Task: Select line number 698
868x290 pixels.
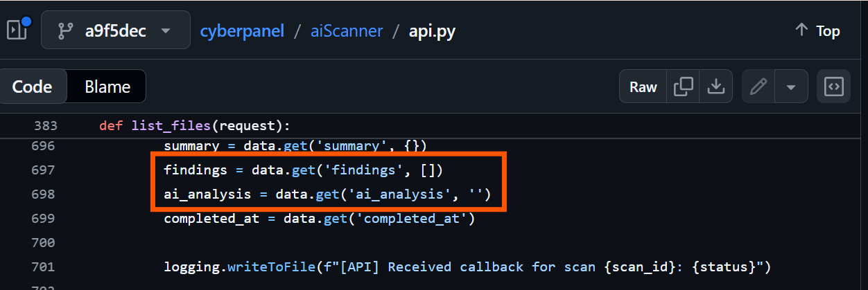Action: [x=43, y=194]
